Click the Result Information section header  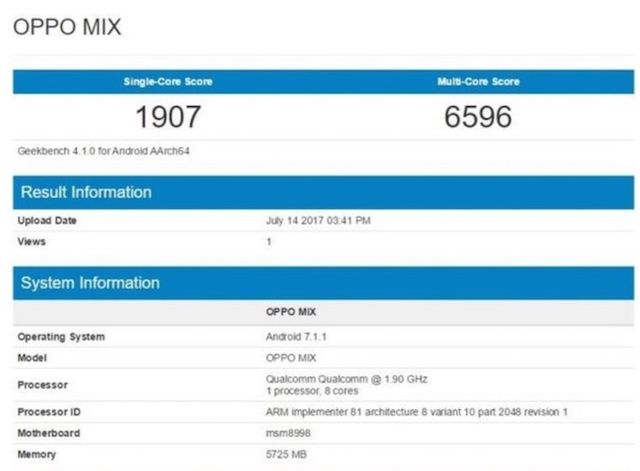pyautogui.click(x=87, y=192)
